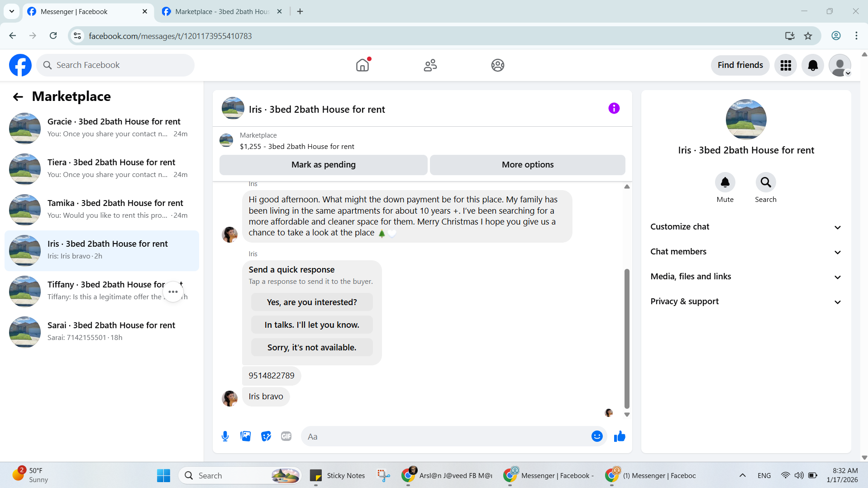Open the account profile avatar menu
868x488 pixels.
click(x=840, y=65)
